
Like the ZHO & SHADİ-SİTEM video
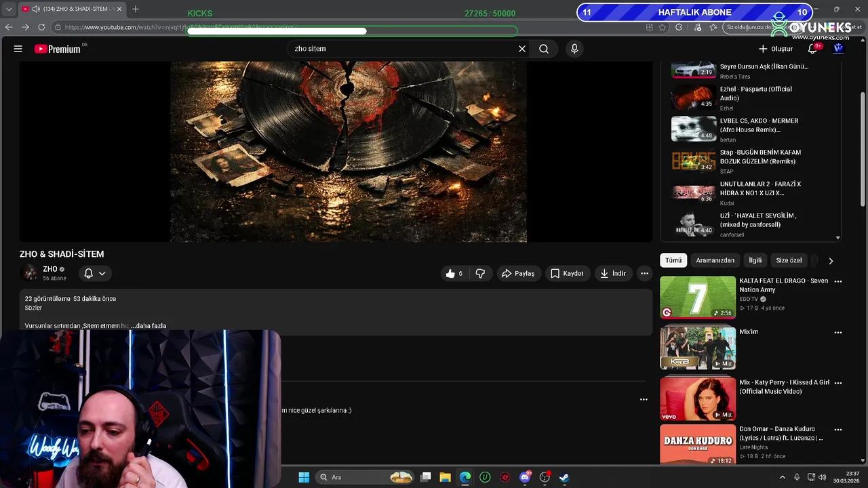point(454,273)
